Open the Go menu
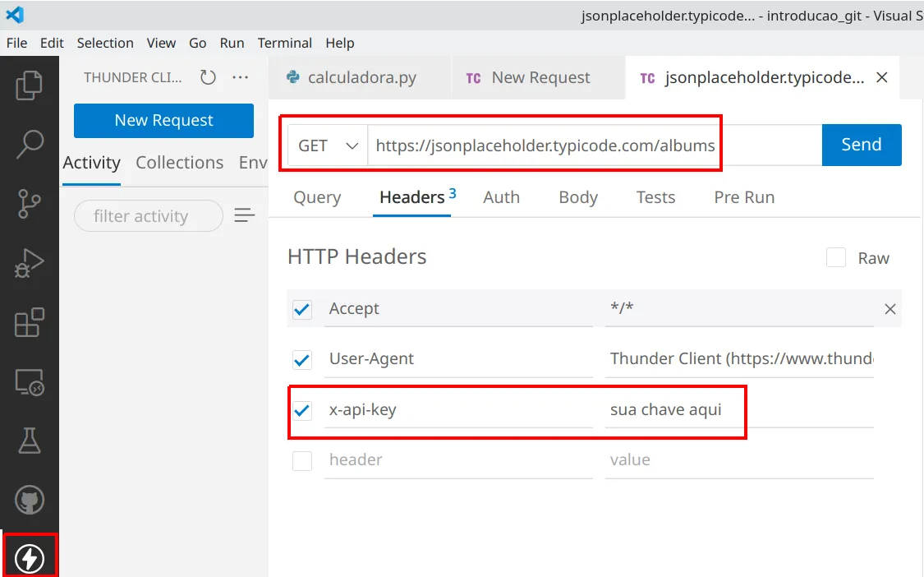This screenshot has height=577, width=924. (197, 43)
